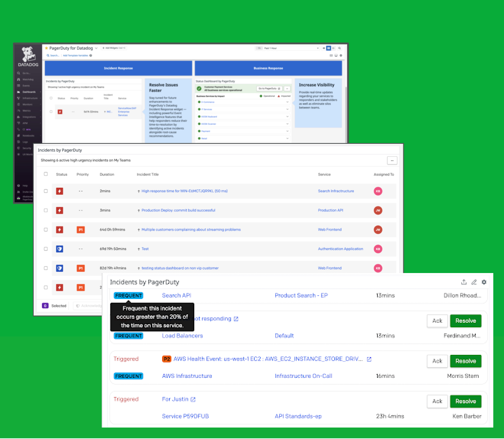Open Infrastructure icon in Datadog sidebar
Image resolution: width=504 pixels, height=439 pixels.
tap(18, 98)
